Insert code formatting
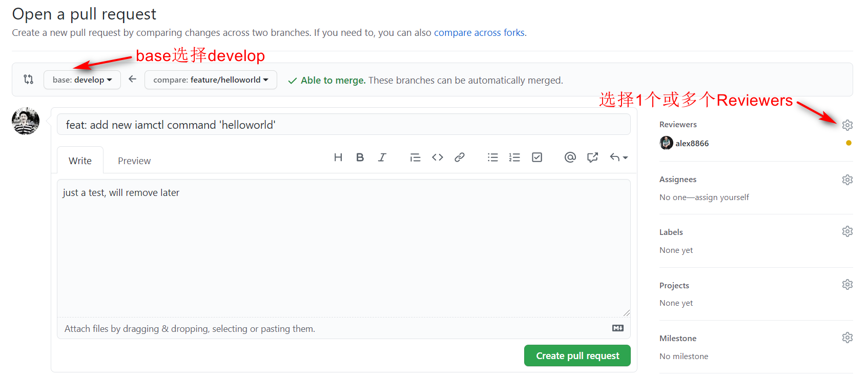This screenshot has height=376, width=868. pyautogui.click(x=437, y=157)
